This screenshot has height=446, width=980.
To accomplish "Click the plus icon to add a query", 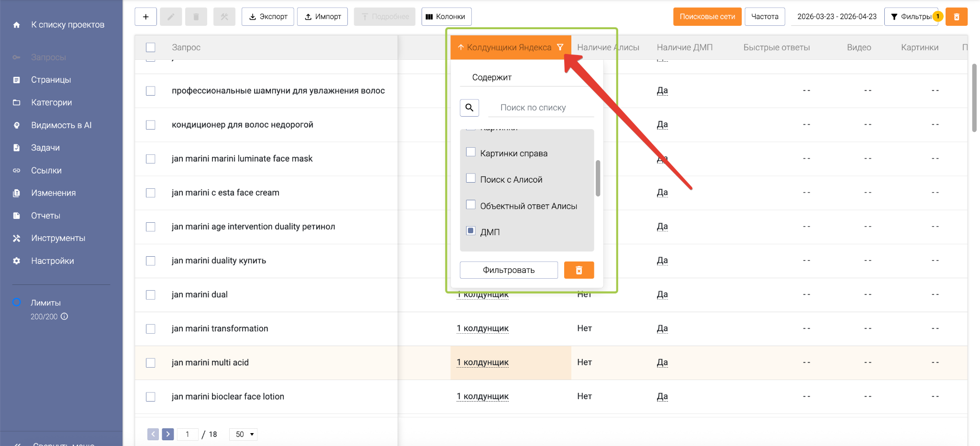I will click(145, 17).
